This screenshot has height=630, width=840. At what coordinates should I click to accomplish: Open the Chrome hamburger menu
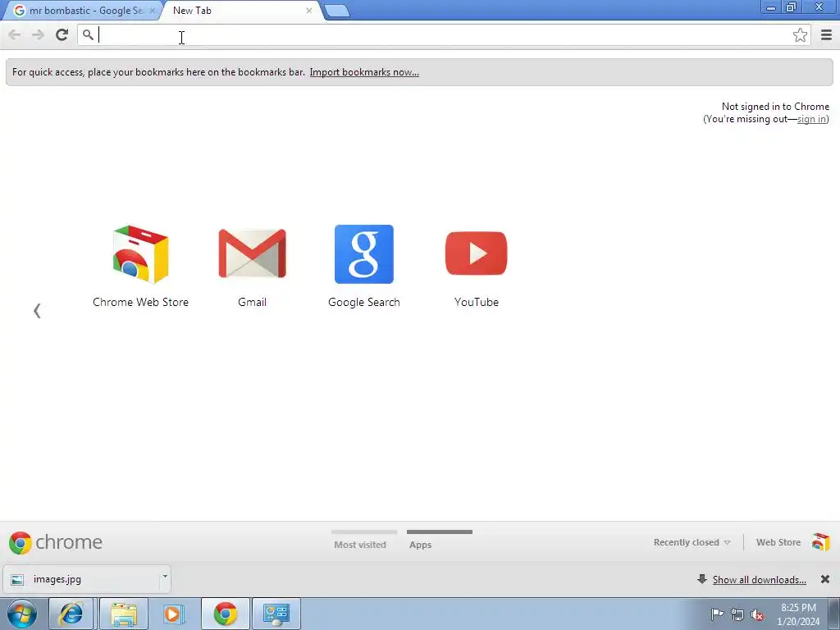[826, 35]
